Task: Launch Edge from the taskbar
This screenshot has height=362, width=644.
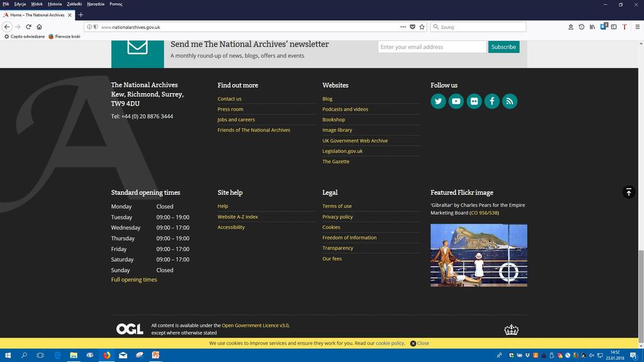Action: tap(57, 355)
